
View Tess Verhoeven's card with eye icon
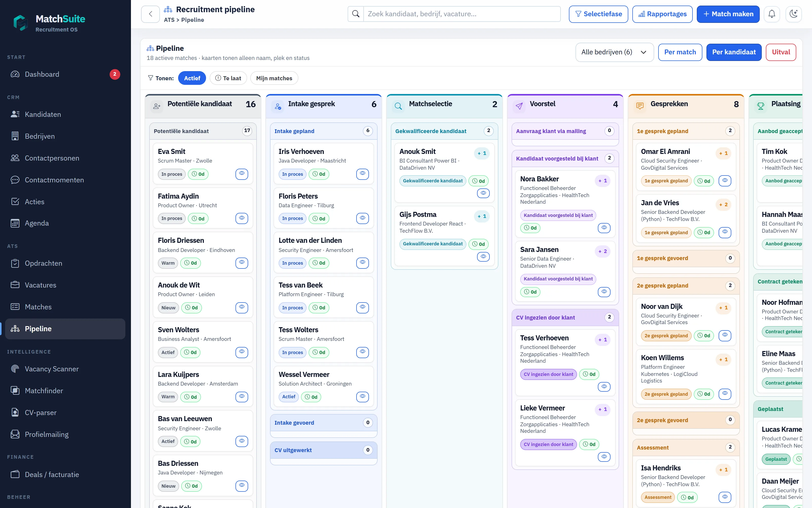[x=604, y=387]
